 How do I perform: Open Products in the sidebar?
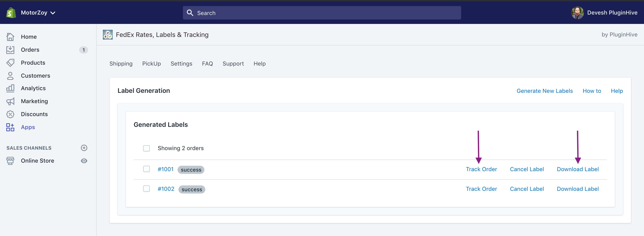point(33,63)
